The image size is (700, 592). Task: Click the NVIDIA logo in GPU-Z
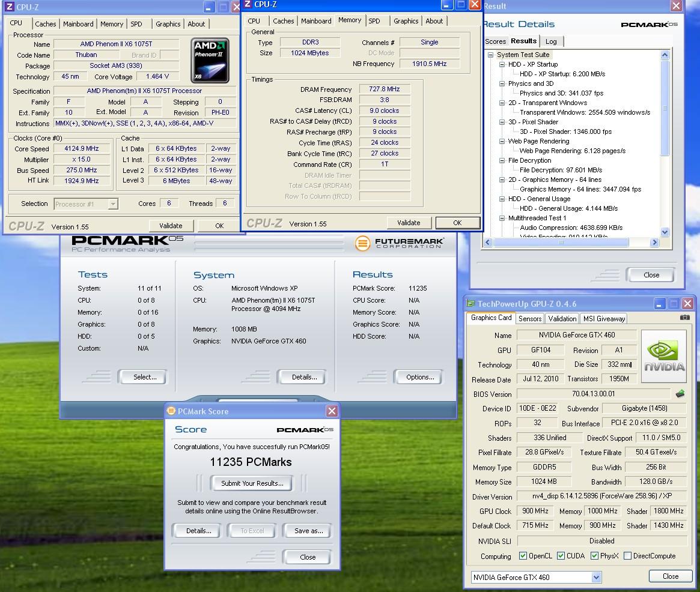[664, 356]
